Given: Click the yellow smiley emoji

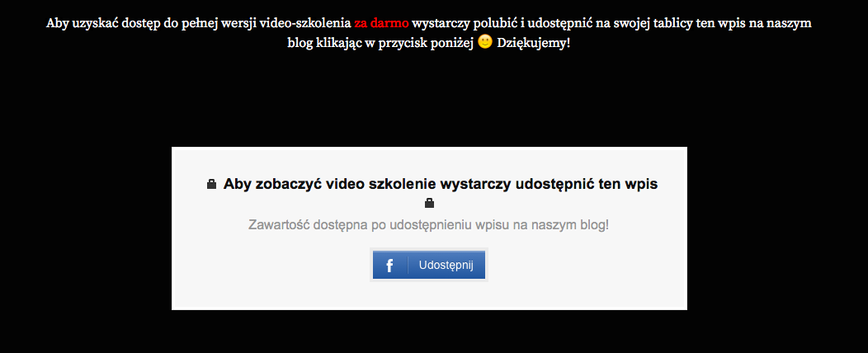Looking at the screenshot, I should (485, 42).
